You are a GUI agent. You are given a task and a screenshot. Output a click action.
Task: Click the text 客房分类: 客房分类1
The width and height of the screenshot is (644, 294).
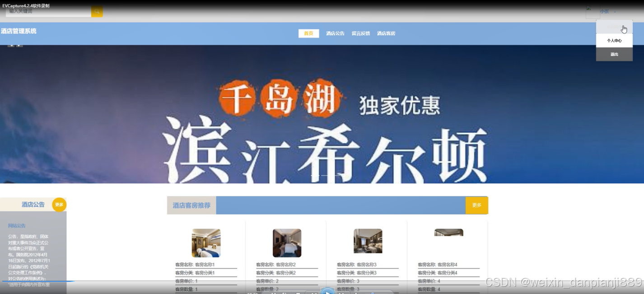(x=195, y=273)
